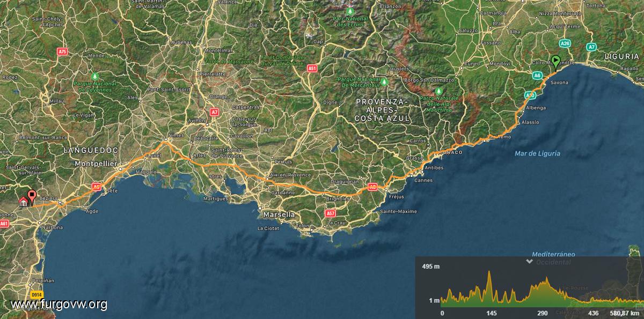Viewport: 644px width, 319px height.
Task: Click the 495 m maximum elevation label
Action: 430,266
